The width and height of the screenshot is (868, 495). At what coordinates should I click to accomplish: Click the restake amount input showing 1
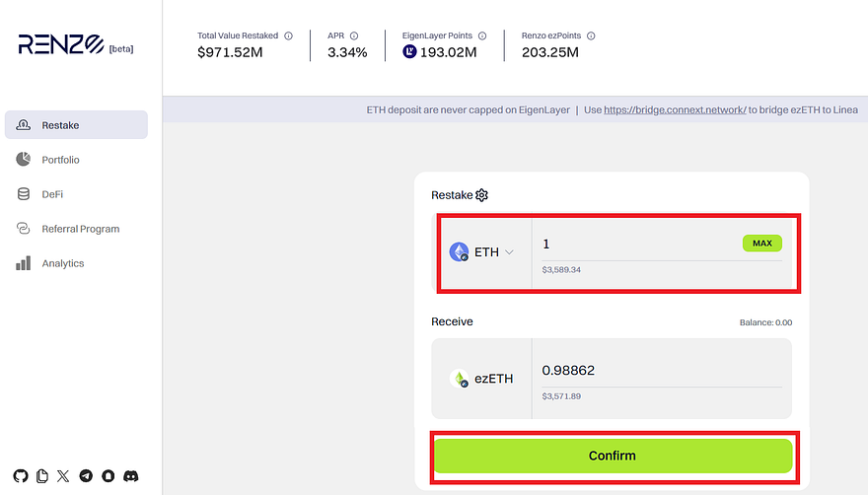tap(639, 245)
